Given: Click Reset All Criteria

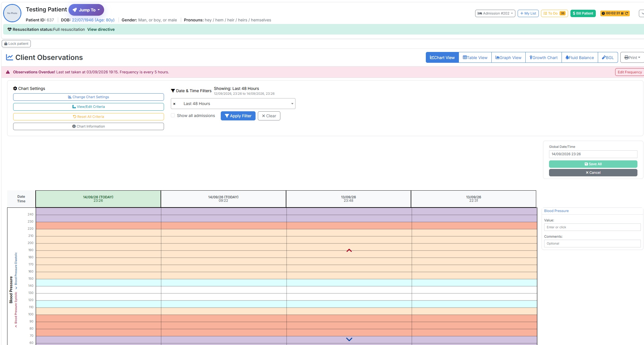Looking at the screenshot, I should [x=88, y=117].
